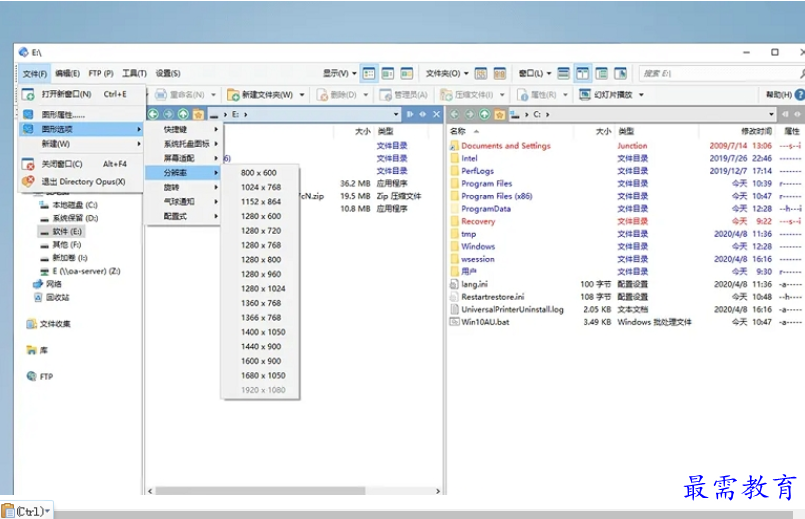Image resolution: width=805 pixels, height=519 pixels.
Task: Expand the 新建文件夹(W) dropdown arrow
Action: (302, 95)
